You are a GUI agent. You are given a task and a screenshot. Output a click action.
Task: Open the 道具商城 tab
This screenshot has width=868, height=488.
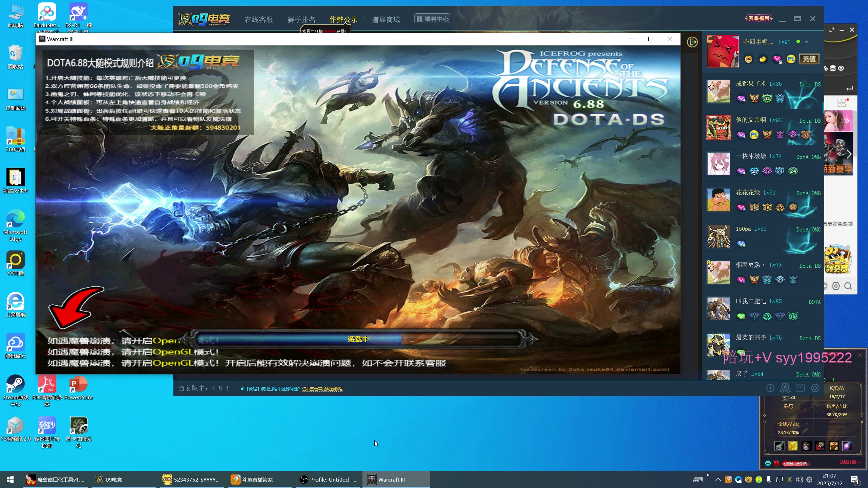386,20
